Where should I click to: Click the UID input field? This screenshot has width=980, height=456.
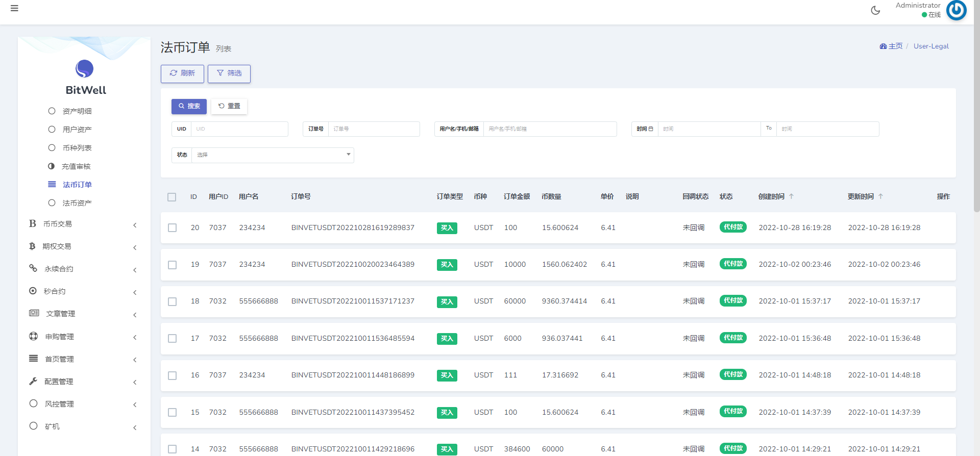click(x=239, y=129)
